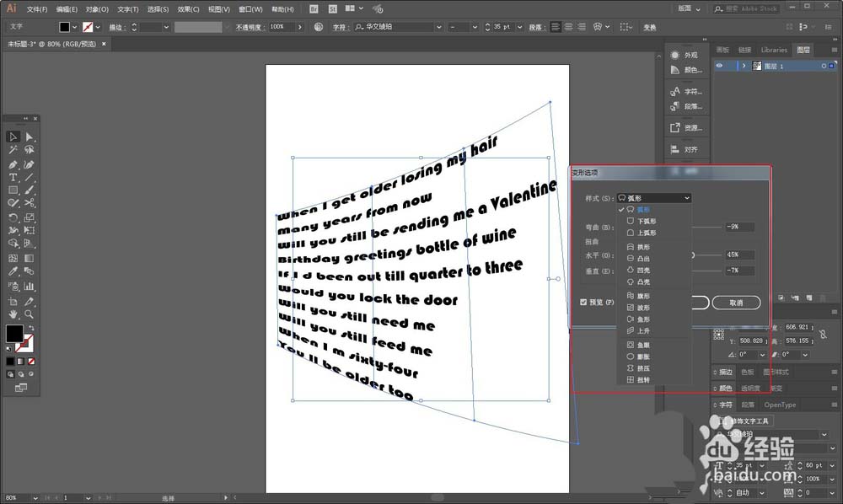Select the Gradient tool
This screenshot has height=504, width=843.
click(x=29, y=259)
